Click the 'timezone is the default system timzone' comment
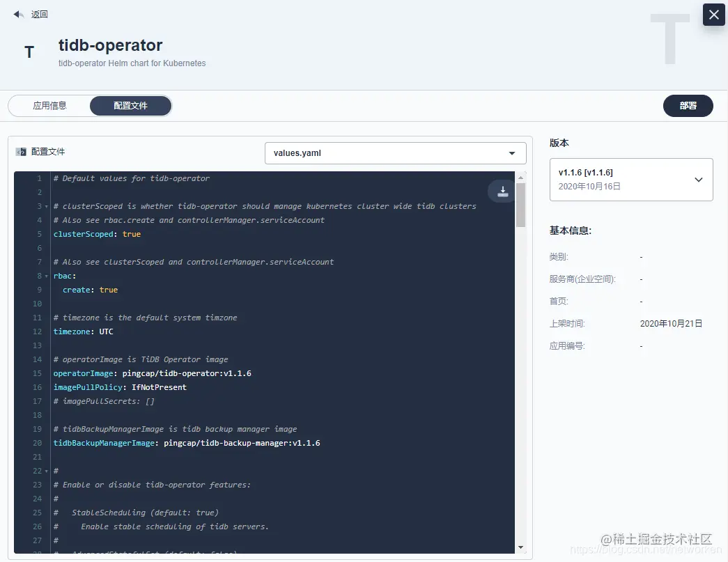The height and width of the screenshot is (562, 728). (146, 318)
